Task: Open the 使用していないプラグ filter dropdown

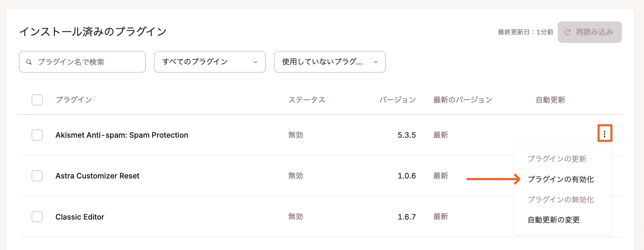Action: tap(330, 62)
